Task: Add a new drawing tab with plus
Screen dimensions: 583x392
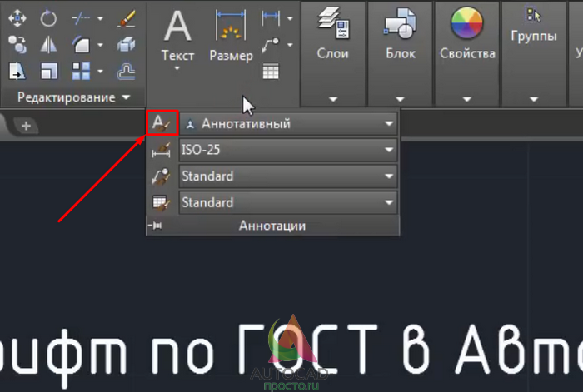Action: pyautogui.click(x=26, y=126)
